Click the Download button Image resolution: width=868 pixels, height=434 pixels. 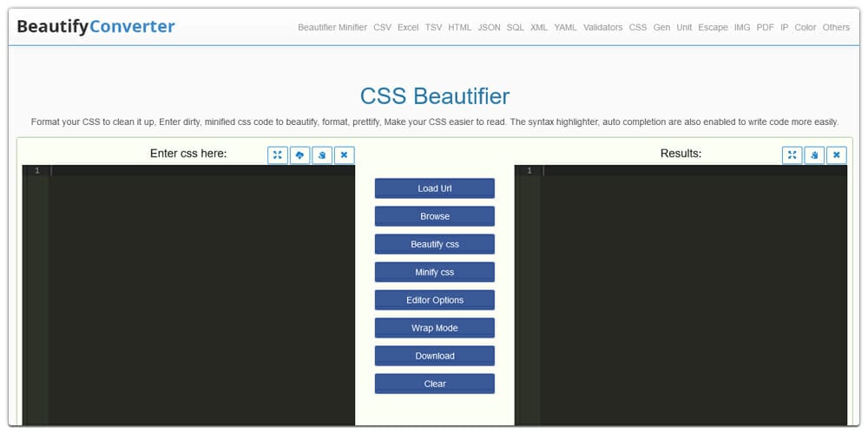(435, 355)
